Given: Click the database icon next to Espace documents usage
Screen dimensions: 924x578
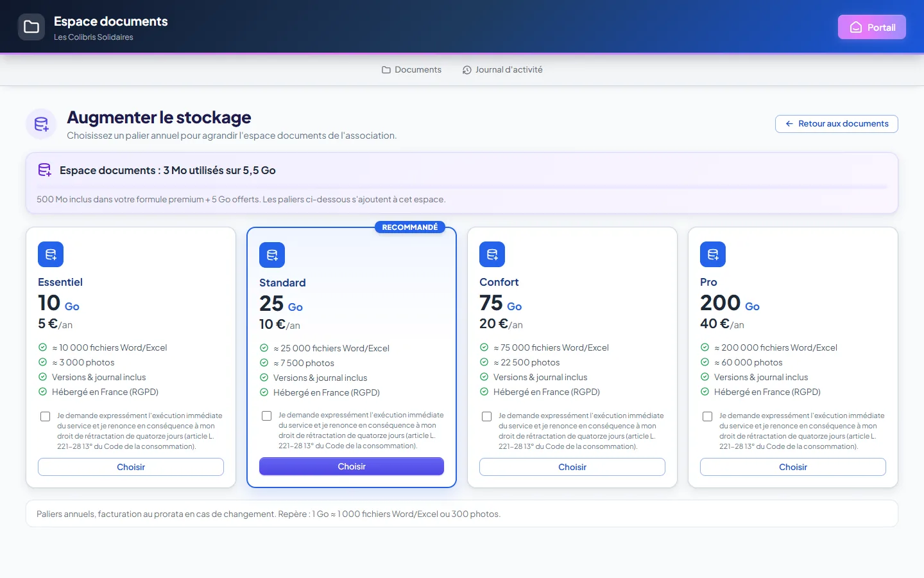Looking at the screenshot, I should click(44, 170).
